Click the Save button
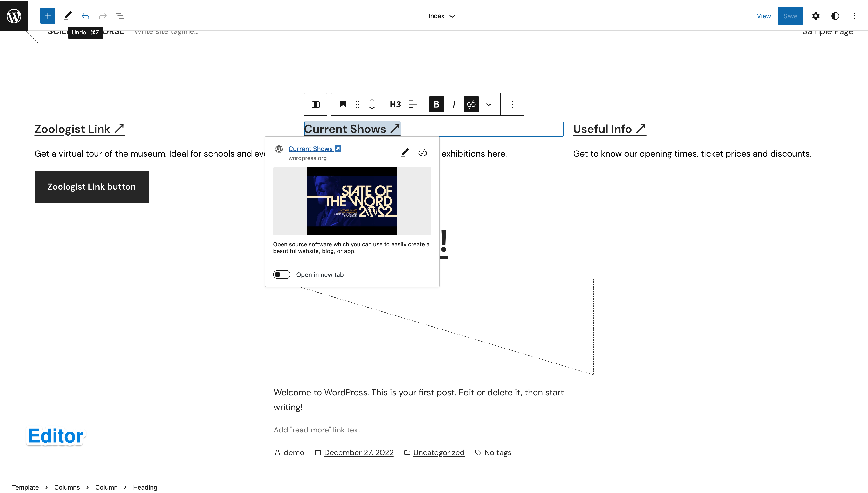Viewport: 868px width, 493px height. tap(790, 16)
